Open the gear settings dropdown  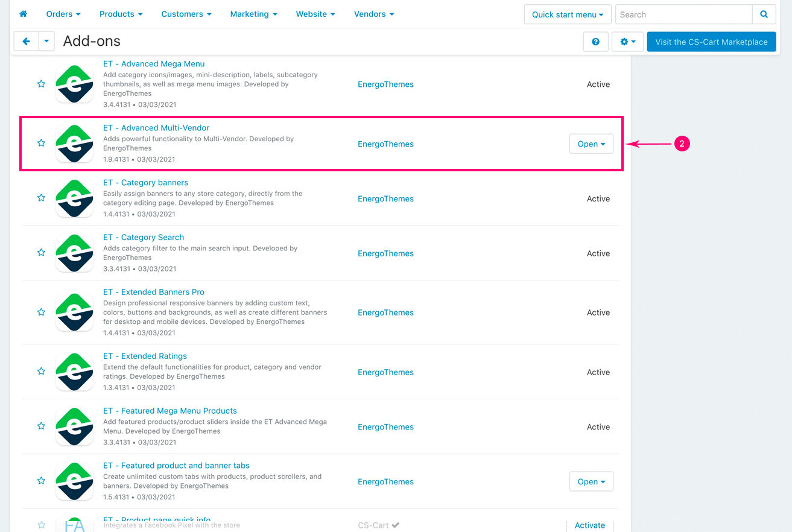pyautogui.click(x=627, y=42)
